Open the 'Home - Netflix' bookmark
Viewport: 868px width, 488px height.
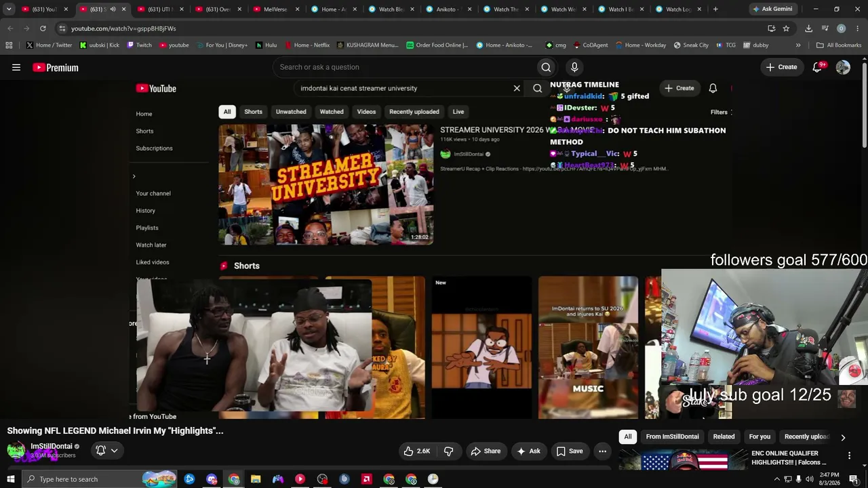click(x=307, y=45)
